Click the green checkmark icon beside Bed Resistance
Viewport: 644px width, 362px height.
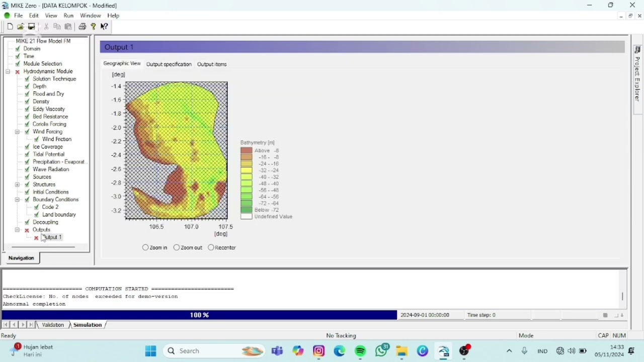[27, 117]
